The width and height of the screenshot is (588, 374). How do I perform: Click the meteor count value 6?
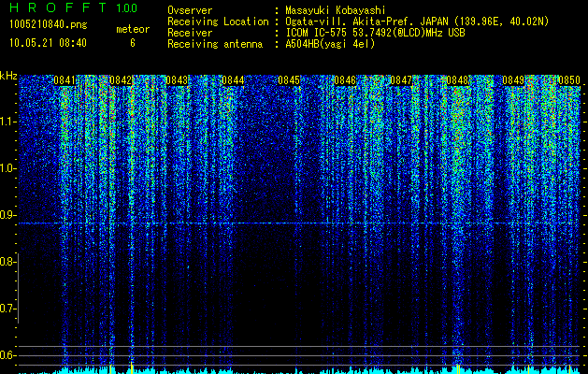click(x=133, y=43)
